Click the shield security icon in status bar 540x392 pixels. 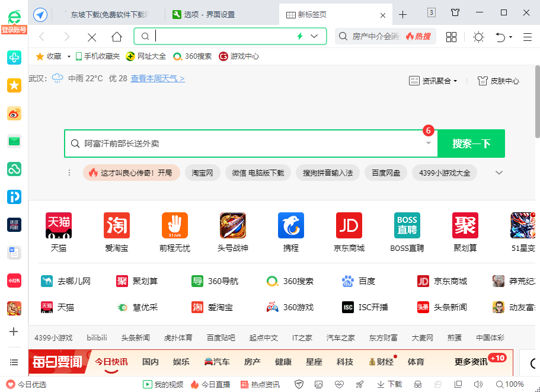tap(299, 384)
